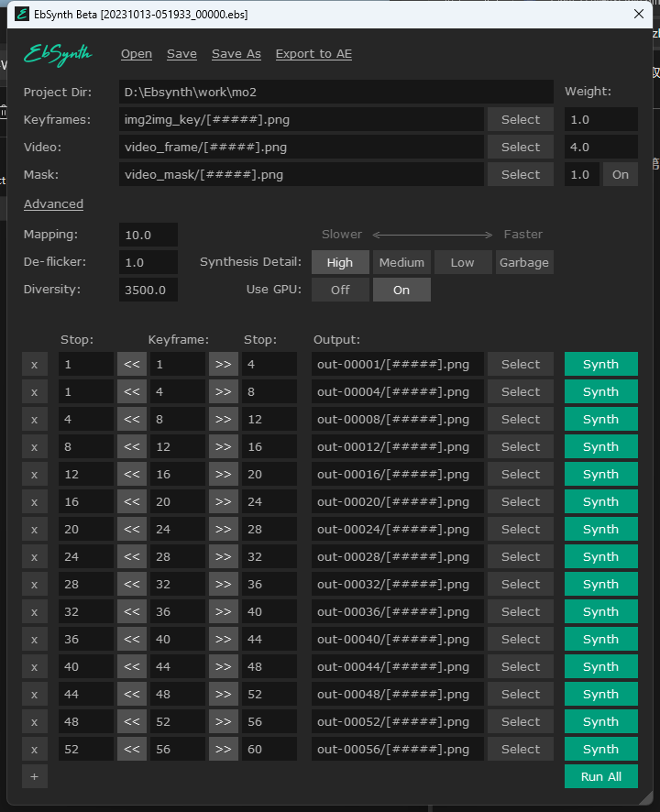Click >> arrow for keyframe 48

pos(224,694)
